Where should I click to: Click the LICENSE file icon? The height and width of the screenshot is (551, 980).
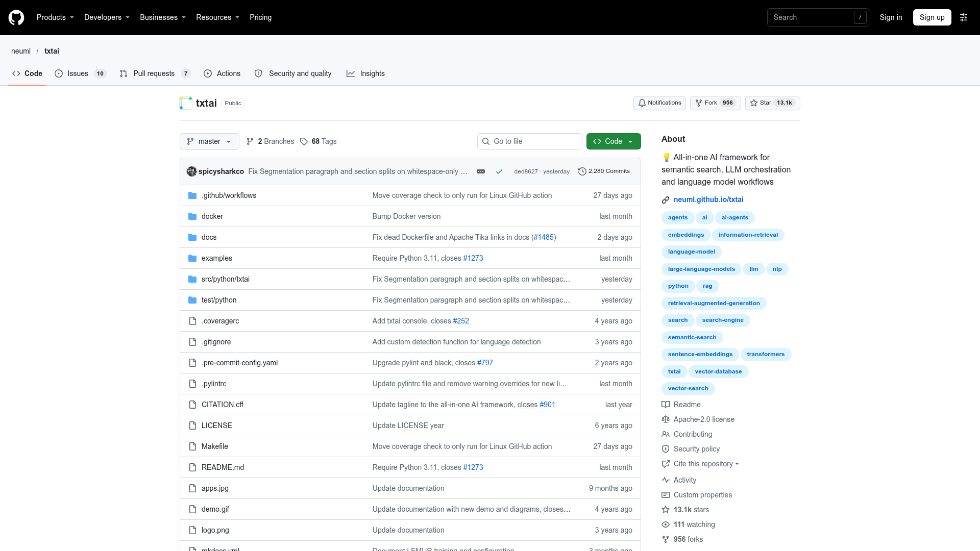192,425
